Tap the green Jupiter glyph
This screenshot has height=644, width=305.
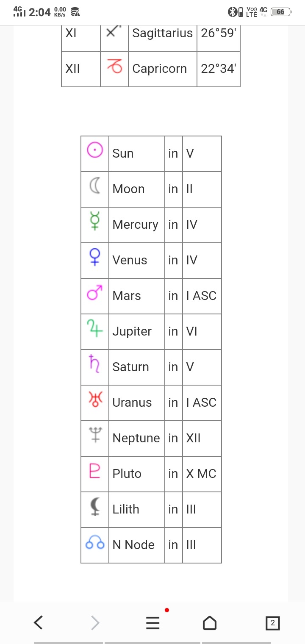(x=95, y=328)
